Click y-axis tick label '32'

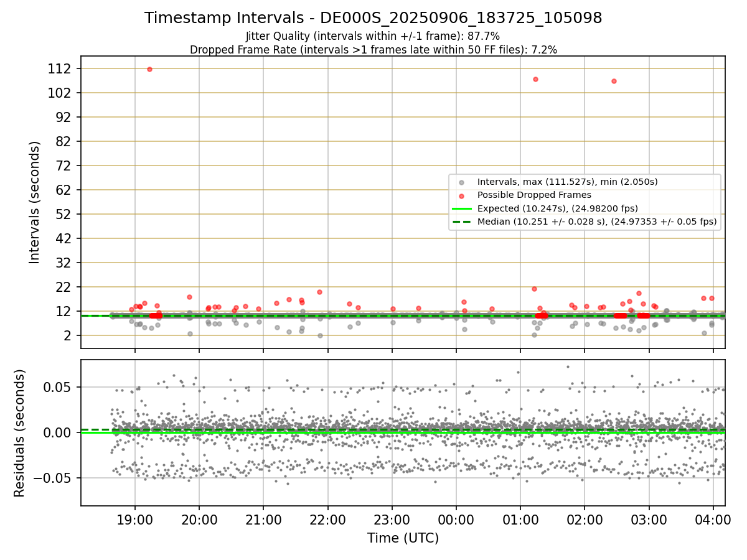pyautogui.click(x=63, y=263)
